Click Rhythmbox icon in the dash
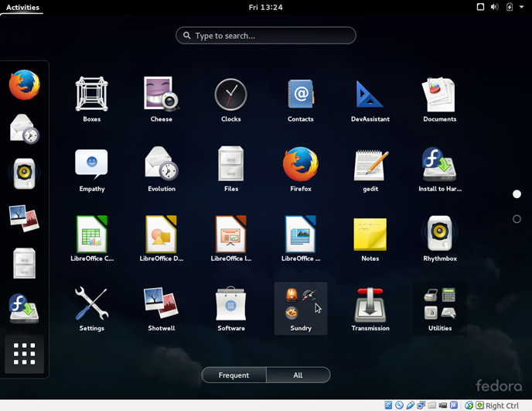 (24, 173)
